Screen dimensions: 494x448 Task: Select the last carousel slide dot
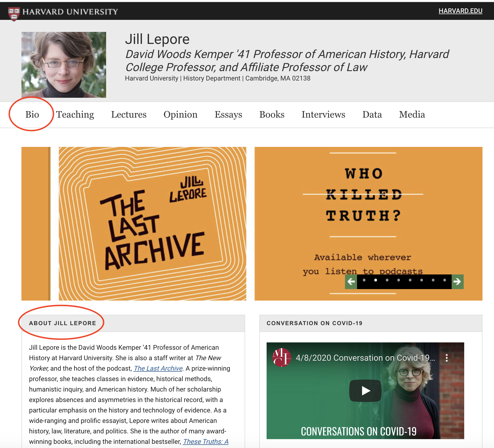pyautogui.click(x=445, y=280)
